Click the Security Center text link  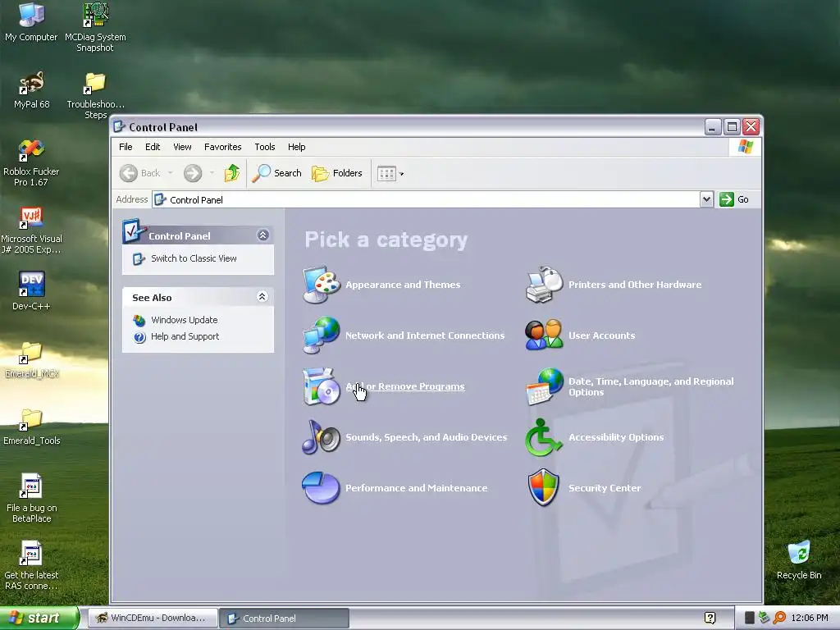click(x=605, y=488)
